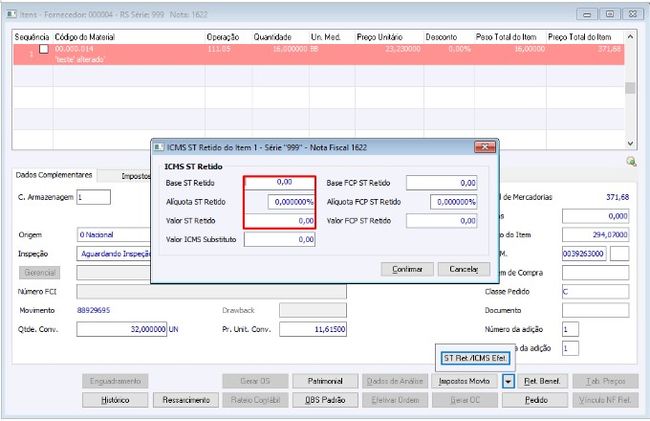This screenshot has width=650, height=421.
Task: Click the Movimento value 88929695
Action: point(94,310)
